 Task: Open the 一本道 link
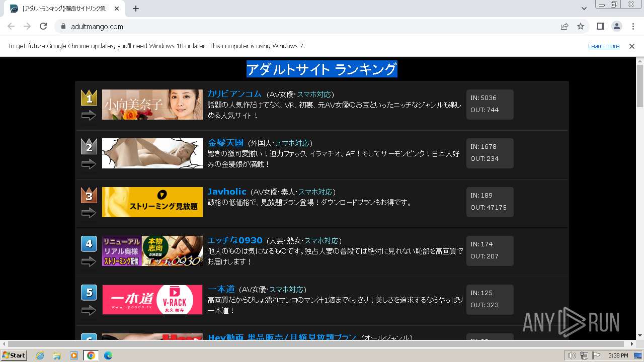pos(221,289)
